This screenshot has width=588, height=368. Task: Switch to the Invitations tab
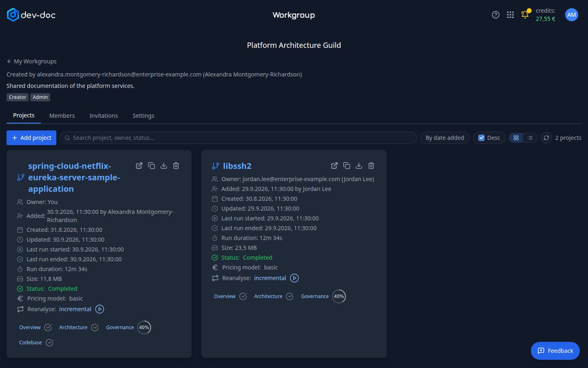[104, 116]
